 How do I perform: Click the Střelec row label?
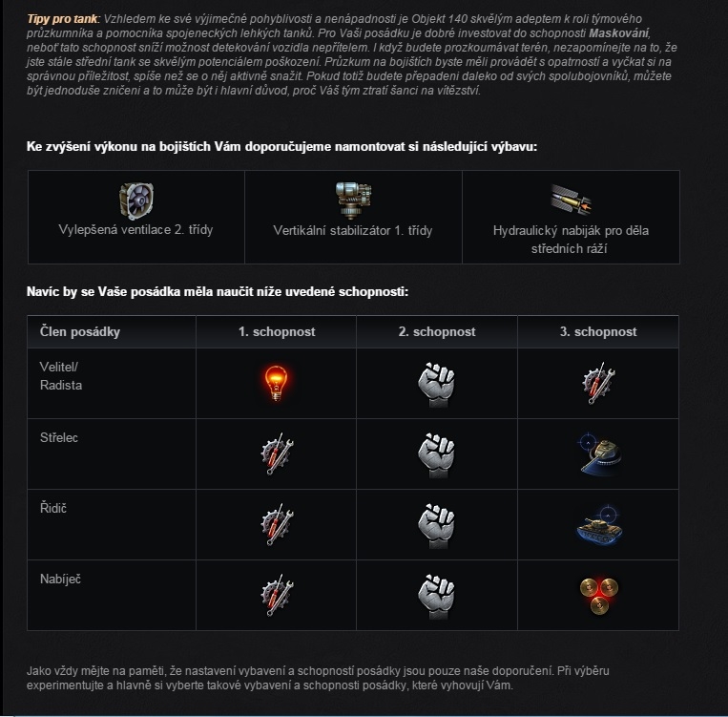pos(59,437)
